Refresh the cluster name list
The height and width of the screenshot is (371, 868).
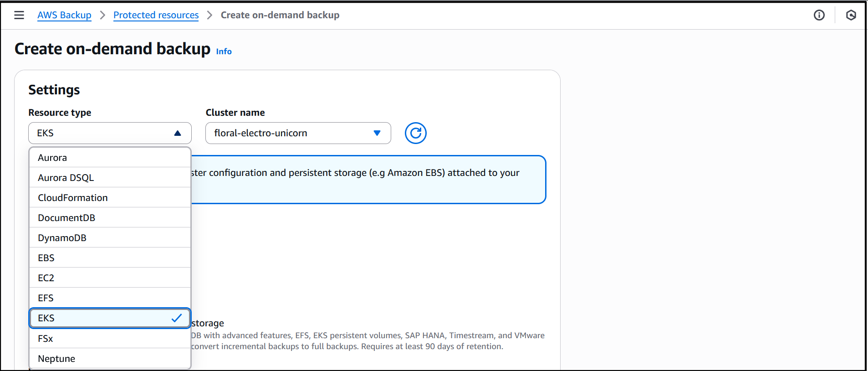coord(415,133)
